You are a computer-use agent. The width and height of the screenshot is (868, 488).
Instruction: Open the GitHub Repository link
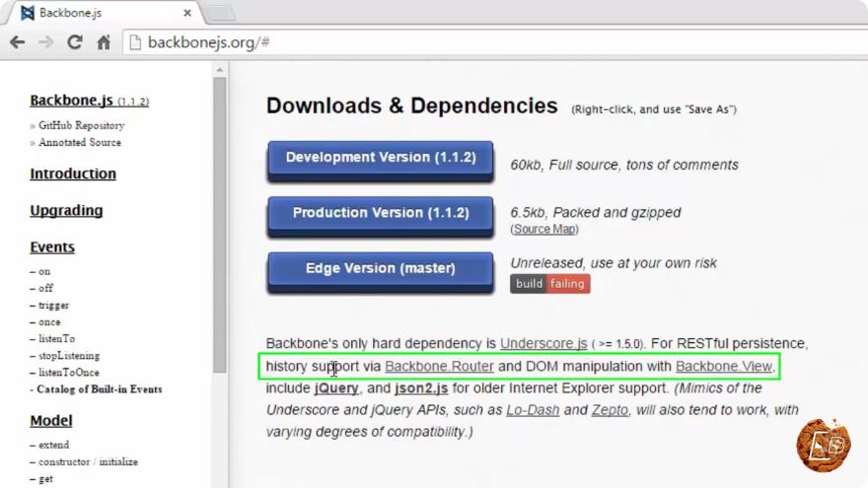[x=81, y=125]
